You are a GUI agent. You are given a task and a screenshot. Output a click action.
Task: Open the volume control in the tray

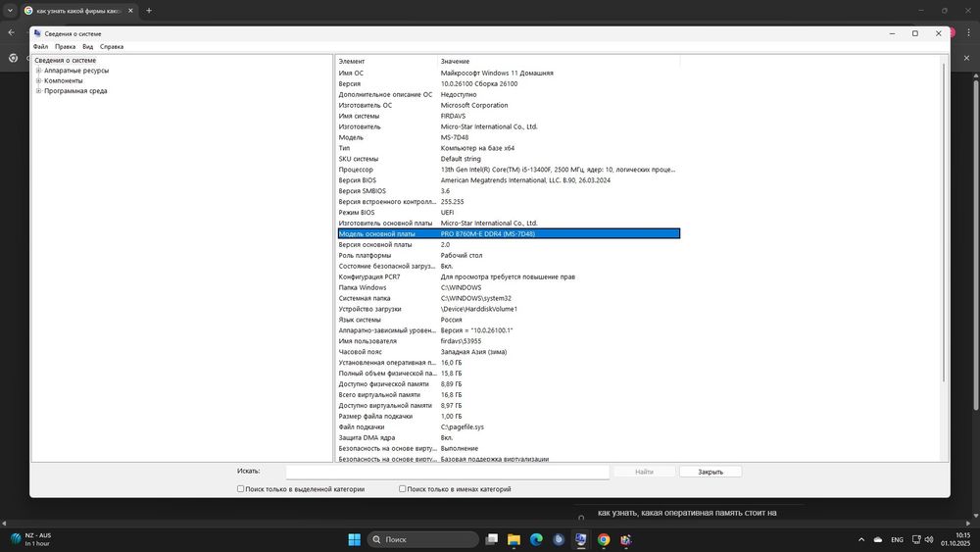pyautogui.click(x=929, y=539)
